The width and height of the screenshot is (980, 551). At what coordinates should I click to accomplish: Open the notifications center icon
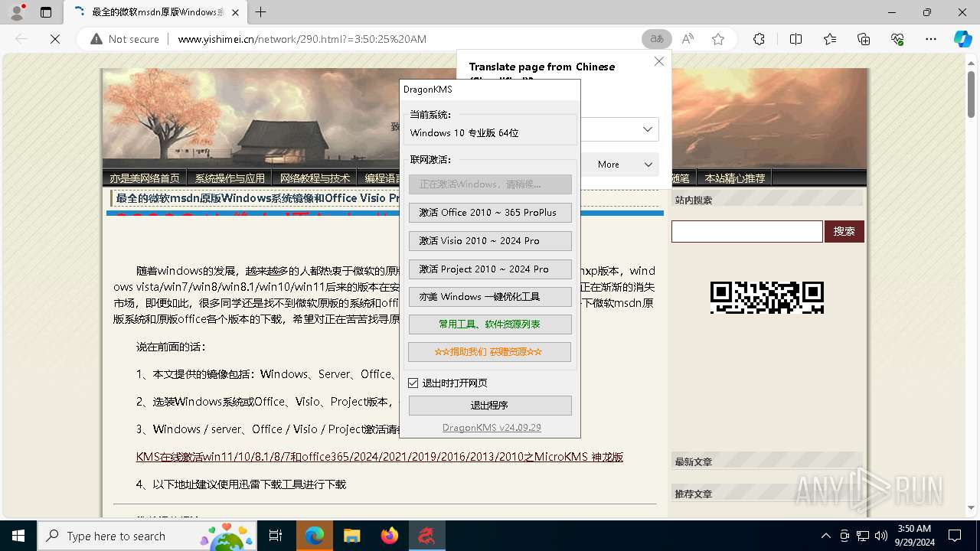[x=955, y=536]
